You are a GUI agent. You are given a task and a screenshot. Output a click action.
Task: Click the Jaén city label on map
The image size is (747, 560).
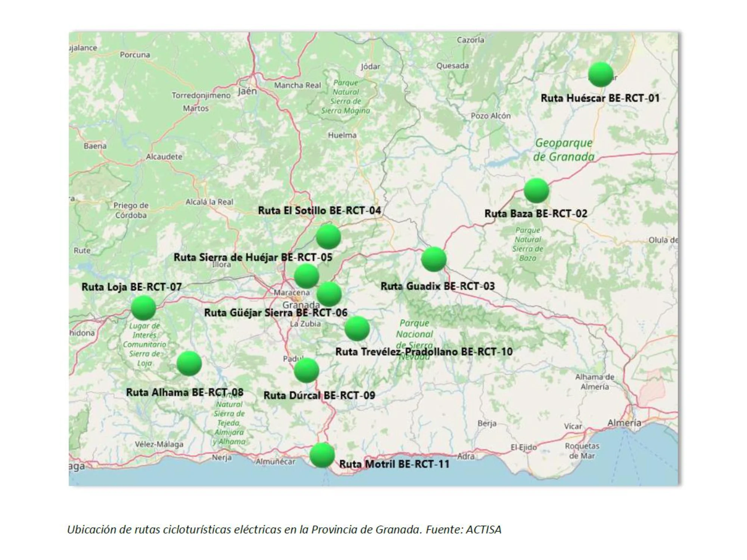pos(247,91)
